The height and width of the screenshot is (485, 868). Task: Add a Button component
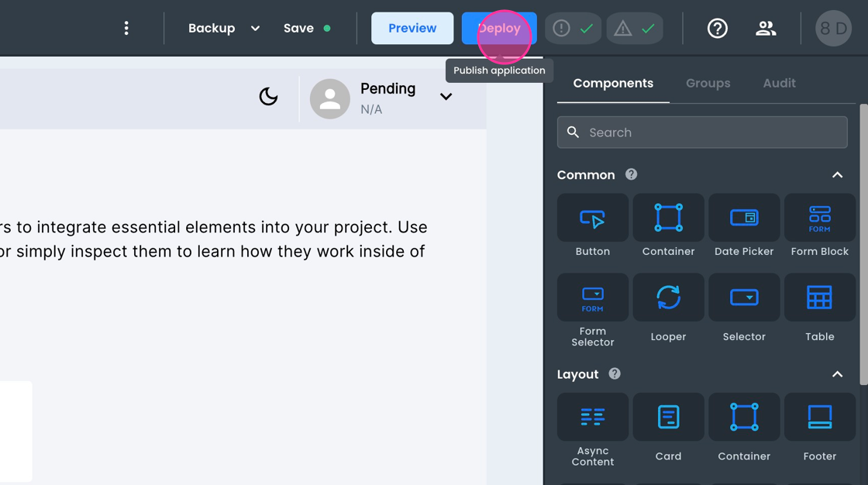click(x=592, y=225)
